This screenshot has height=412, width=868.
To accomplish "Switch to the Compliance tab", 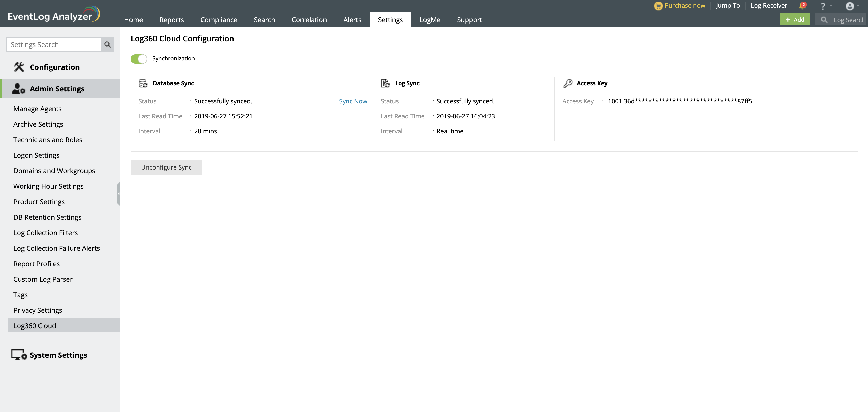I will [219, 20].
